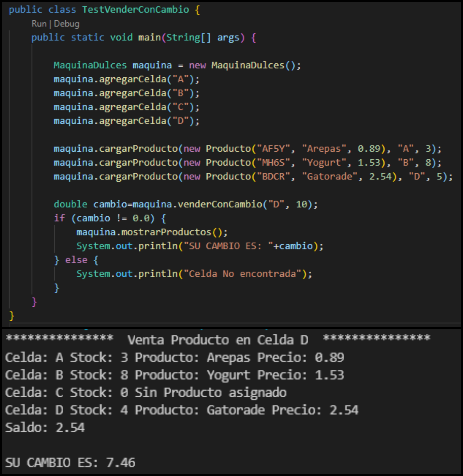This screenshot has width=463, height=476.
Task: Click the "Arepas" string literal
Action: 324,149
